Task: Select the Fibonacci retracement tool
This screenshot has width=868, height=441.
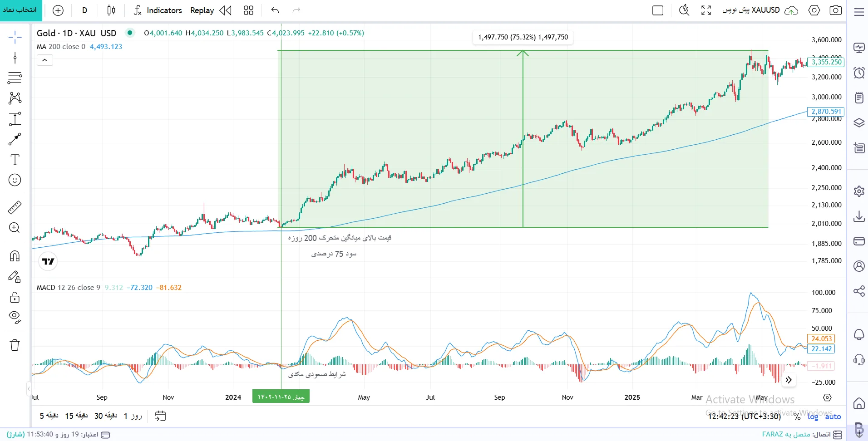Action: (15, 78)
